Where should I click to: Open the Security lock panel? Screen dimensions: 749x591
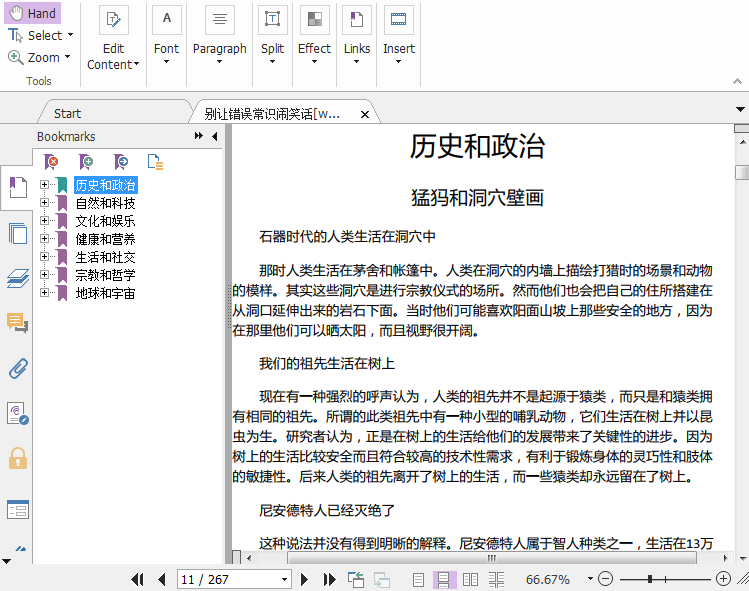(17, 458)
